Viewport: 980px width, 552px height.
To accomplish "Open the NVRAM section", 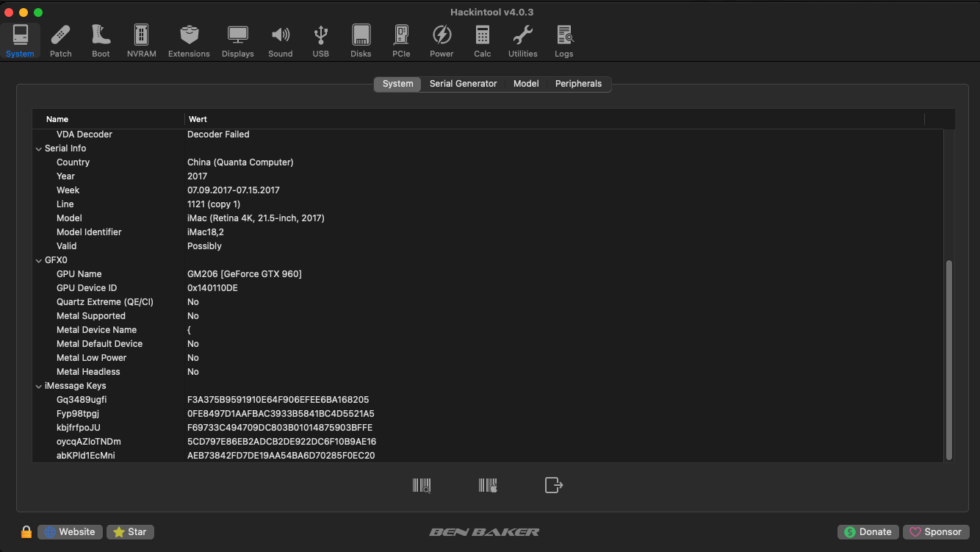I will point(141,41).
